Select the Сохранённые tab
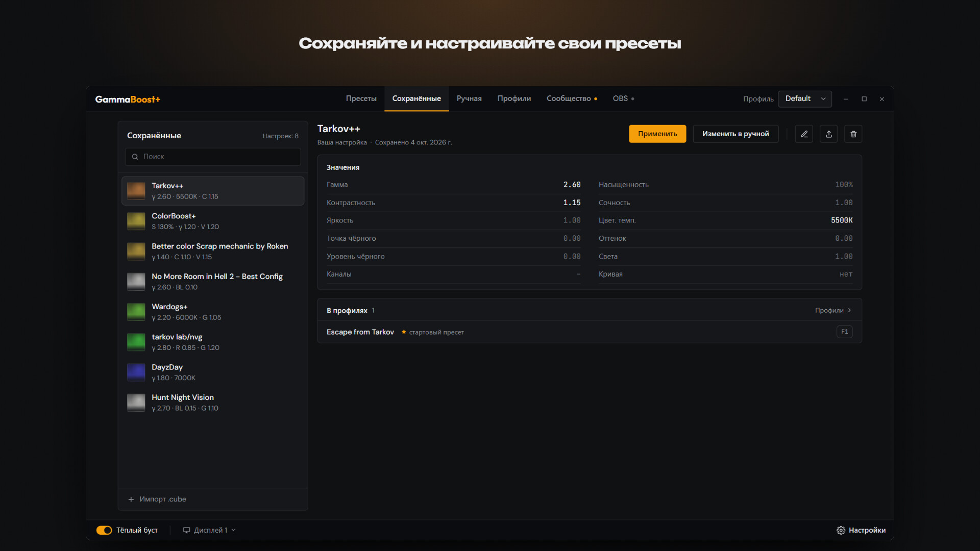This screenshot has width=980, height=551. 416,99
